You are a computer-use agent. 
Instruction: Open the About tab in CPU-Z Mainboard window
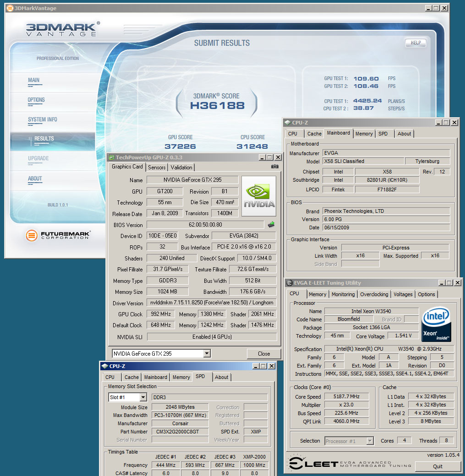tap(404, 134)
